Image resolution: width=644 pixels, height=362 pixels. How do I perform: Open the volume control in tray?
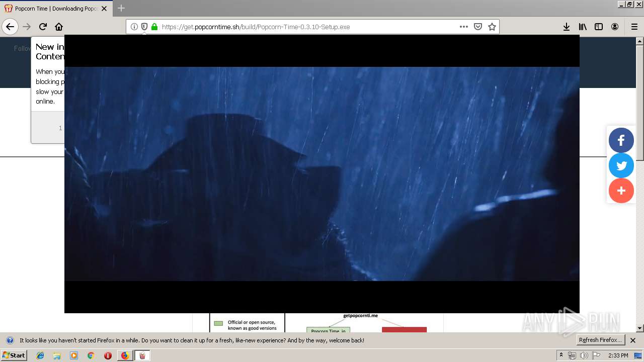(x=584, y=355)
